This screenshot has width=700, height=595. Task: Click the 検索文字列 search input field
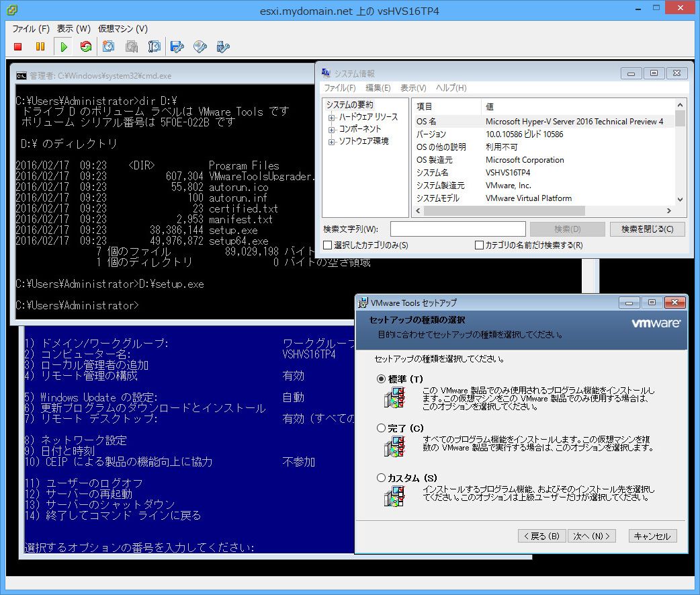[x=457, y=229]
